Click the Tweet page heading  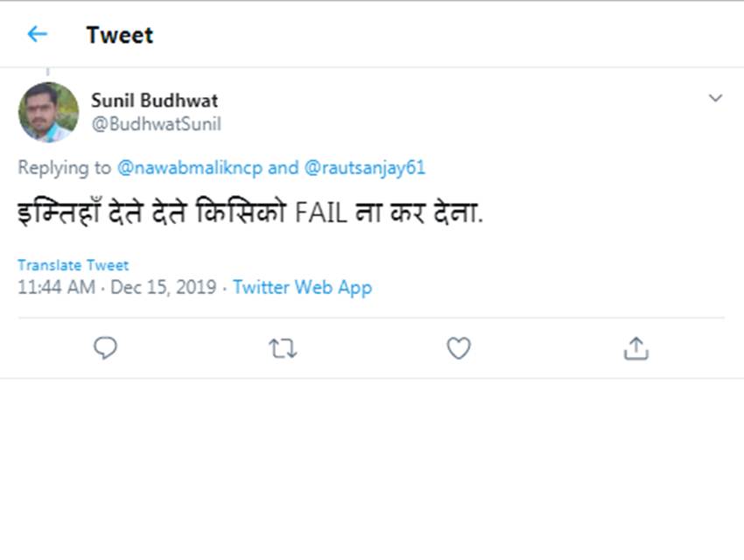[119, 35]
